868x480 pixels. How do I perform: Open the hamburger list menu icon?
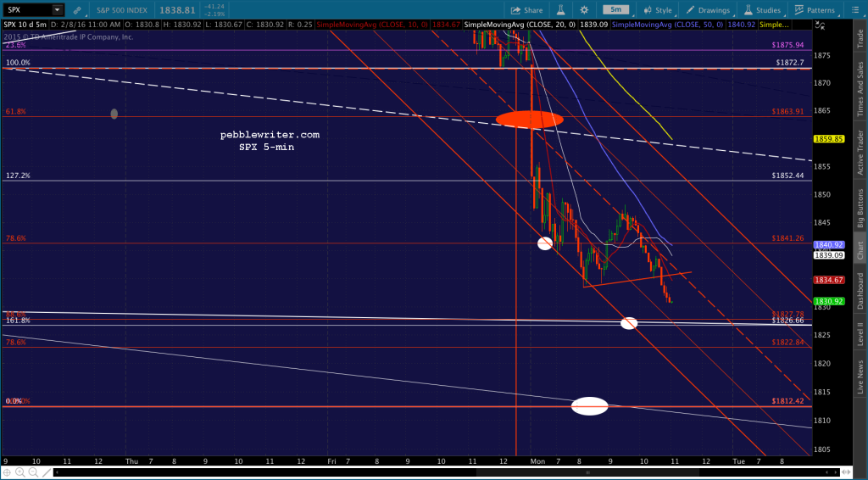point(854,10)
